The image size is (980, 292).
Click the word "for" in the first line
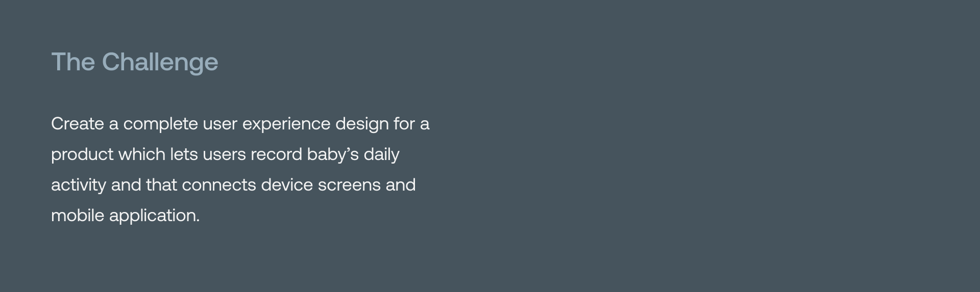(x=404, y=124)
